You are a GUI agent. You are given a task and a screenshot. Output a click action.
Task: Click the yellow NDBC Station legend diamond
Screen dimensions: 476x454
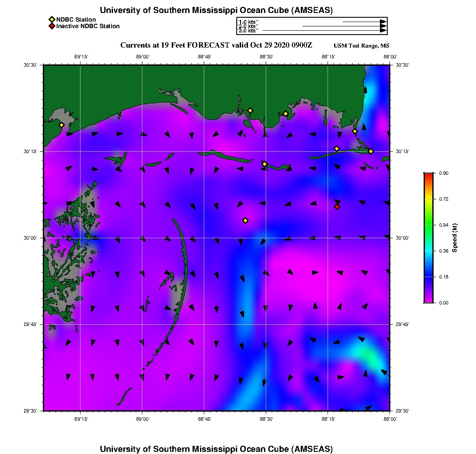click(51, 19)
